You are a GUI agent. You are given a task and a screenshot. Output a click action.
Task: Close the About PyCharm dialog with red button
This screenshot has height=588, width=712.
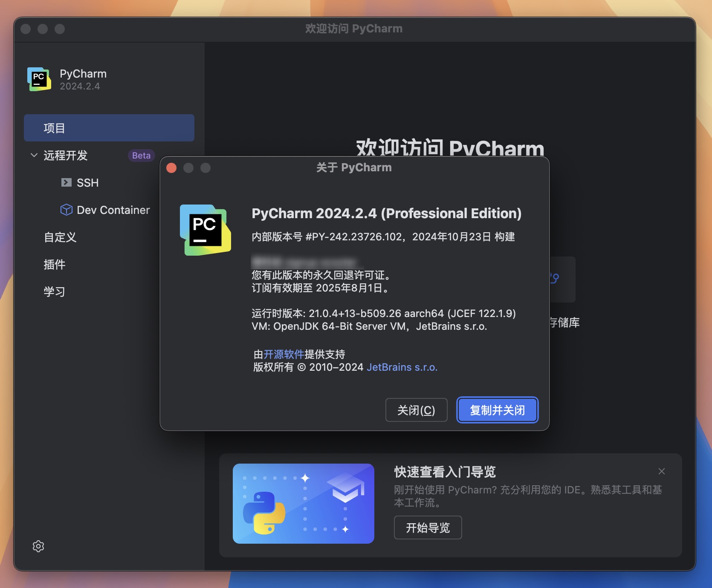172,168
